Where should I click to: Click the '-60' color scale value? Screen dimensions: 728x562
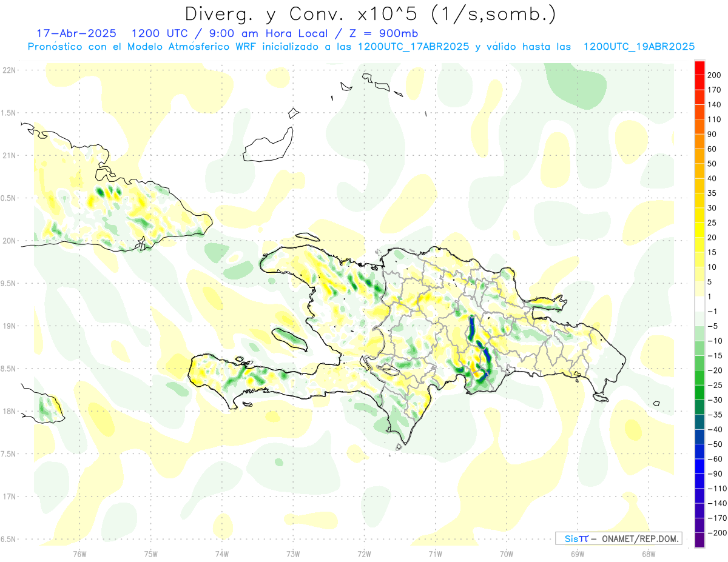(x=716, y=459)
